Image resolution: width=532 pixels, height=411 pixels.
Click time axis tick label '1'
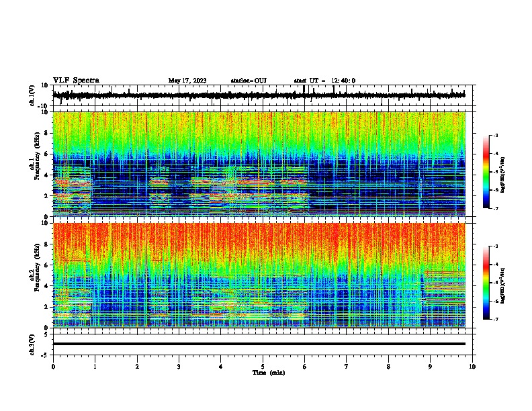point(95,366)
